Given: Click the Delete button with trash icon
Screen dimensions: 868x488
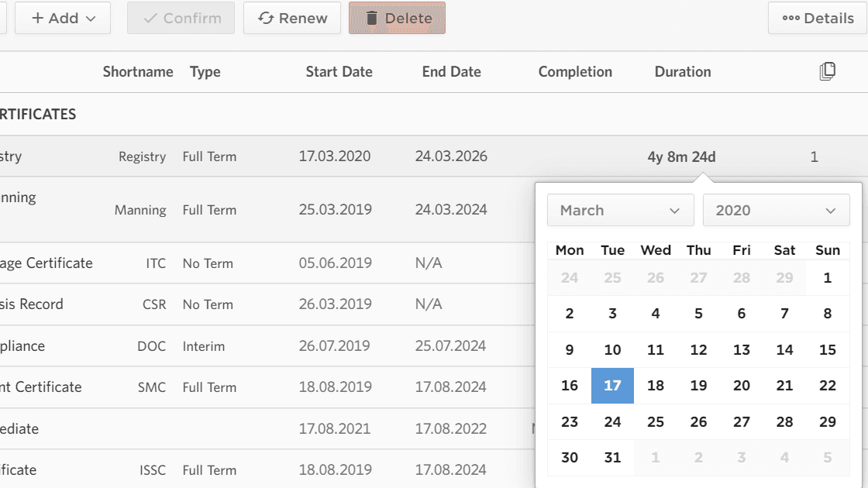Looking at the screenshot, I should tap(397, 18).
